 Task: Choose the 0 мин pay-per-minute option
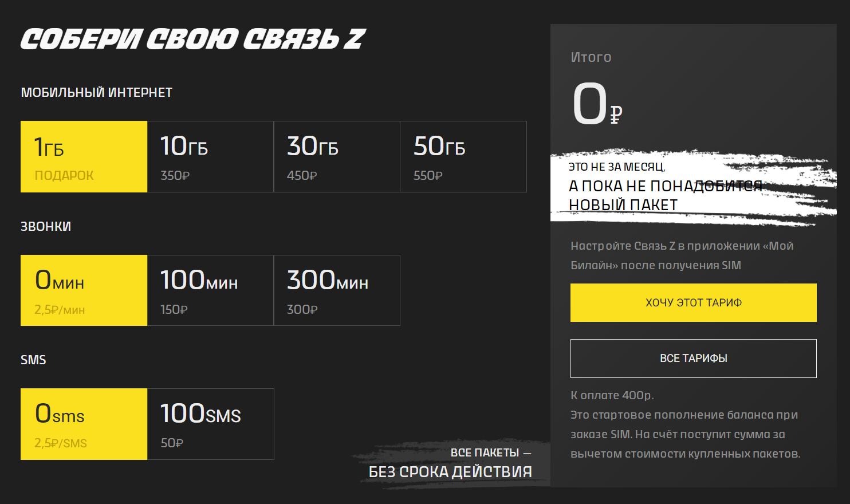click(x=84, y=290)
